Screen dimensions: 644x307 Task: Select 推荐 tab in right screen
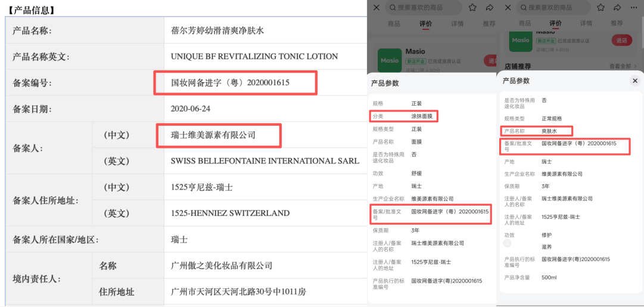[x=617, y=23]
